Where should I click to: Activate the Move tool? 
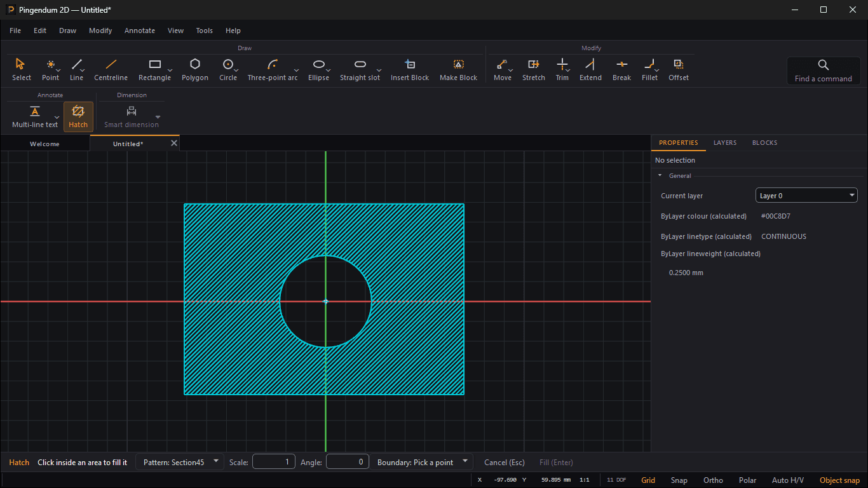coord(502,70)
